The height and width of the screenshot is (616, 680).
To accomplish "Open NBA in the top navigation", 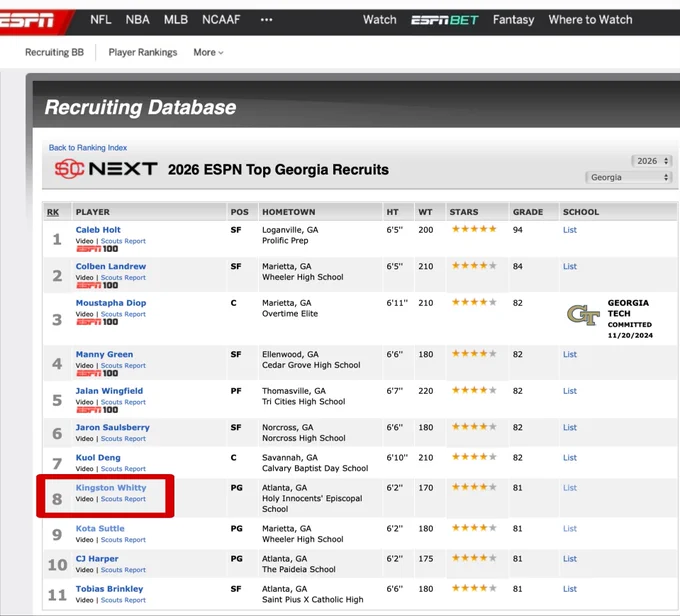I will pyautogui.click(x=137, y=20).
